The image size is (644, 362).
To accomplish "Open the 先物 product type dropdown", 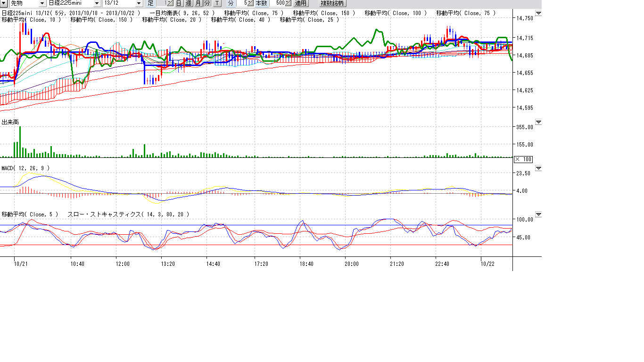I will click(x=41, y=3).
